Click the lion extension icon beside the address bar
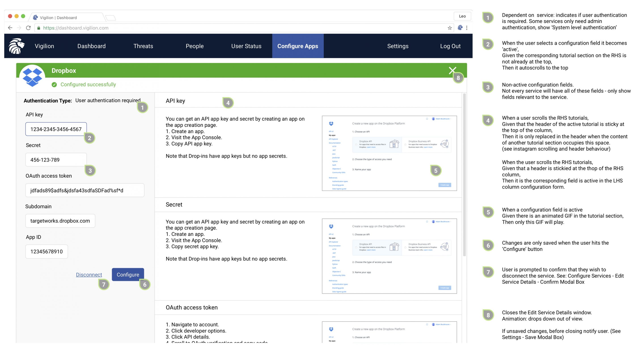Screen dimensions: 644x351 [x=460, y=28]
